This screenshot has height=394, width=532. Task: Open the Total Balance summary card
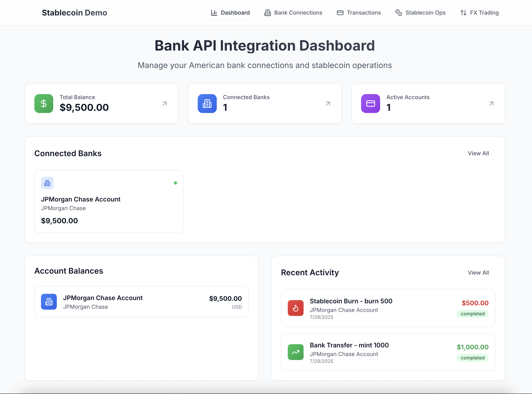point(101,103)
